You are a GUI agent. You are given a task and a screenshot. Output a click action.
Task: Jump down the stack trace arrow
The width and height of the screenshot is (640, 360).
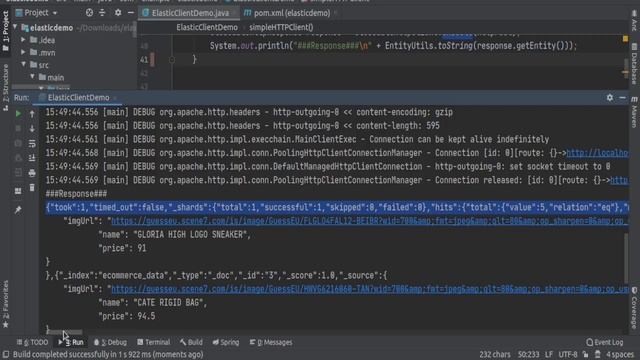pos(32,129)
